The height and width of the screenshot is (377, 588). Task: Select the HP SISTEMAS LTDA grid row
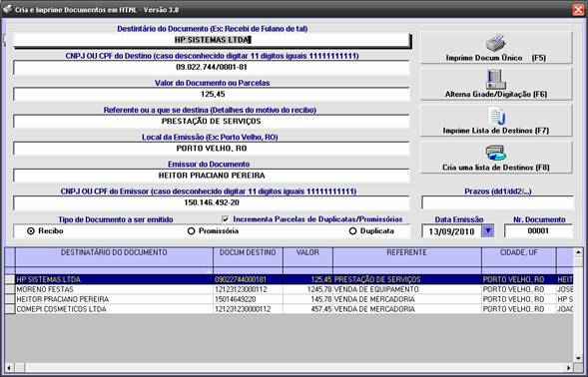[290, 279]
